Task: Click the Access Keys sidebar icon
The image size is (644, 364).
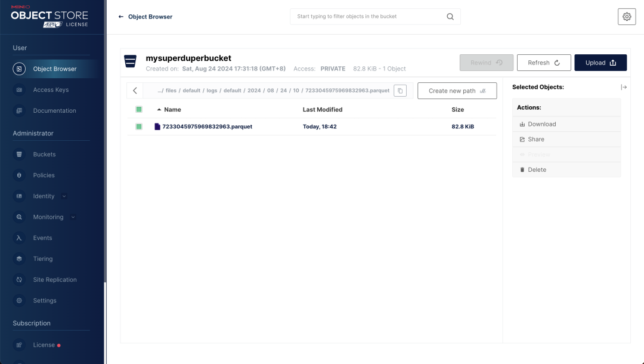Action: [19, 90]
